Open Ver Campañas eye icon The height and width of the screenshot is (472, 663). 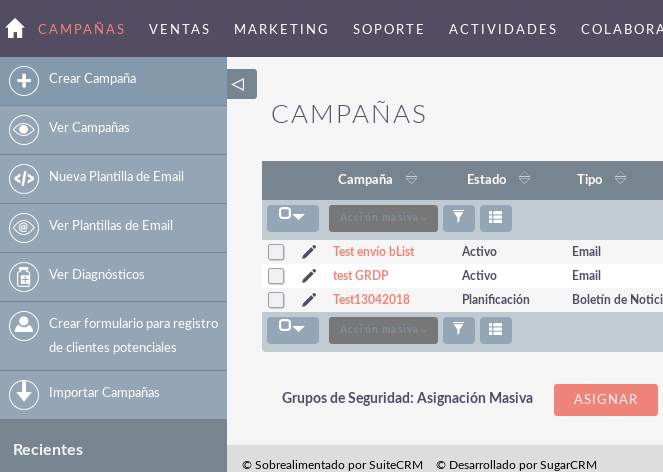pos(24,129)
